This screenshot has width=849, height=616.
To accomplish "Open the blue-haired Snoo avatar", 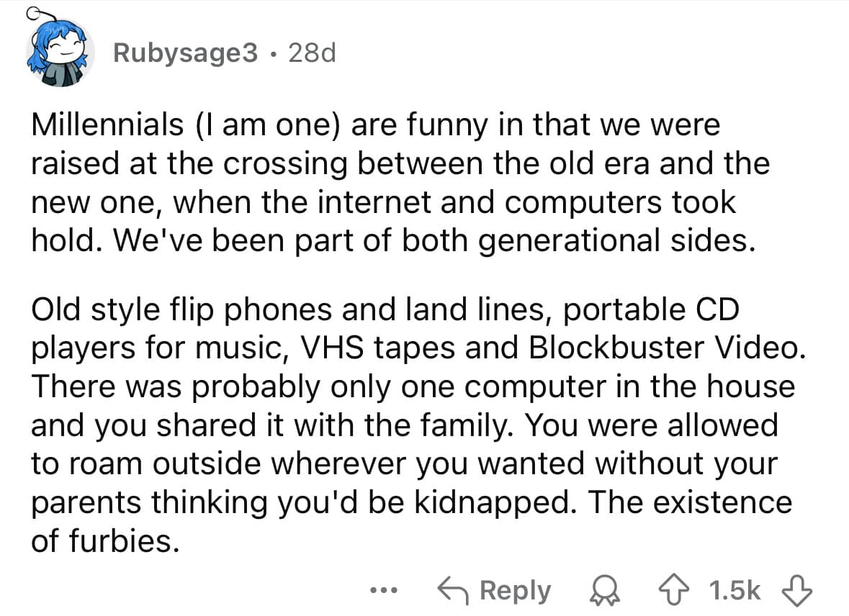I will coord(60,53).
